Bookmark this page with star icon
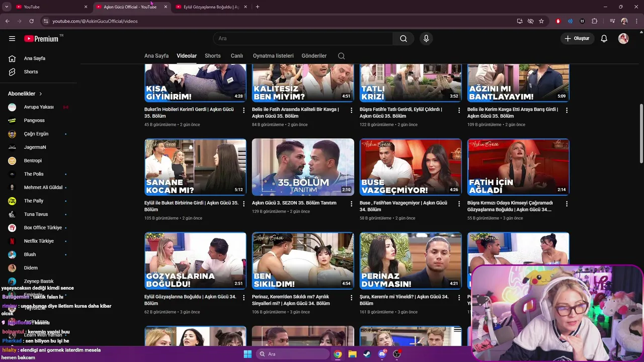644x362 pixels. point(541,21)
